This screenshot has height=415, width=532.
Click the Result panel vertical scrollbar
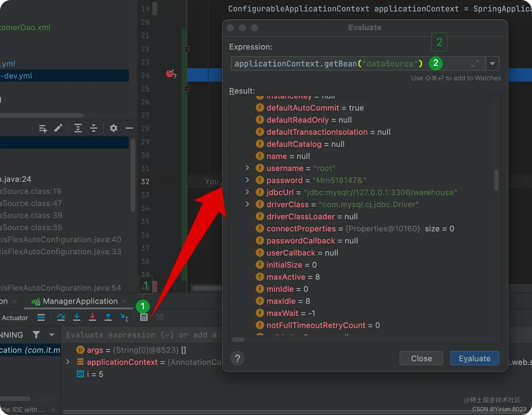point(496,180)
